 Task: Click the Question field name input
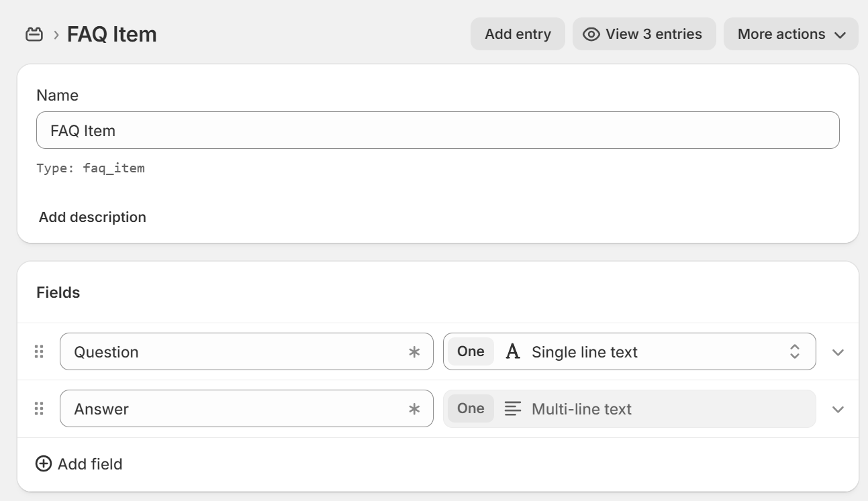tap(235, 351)
